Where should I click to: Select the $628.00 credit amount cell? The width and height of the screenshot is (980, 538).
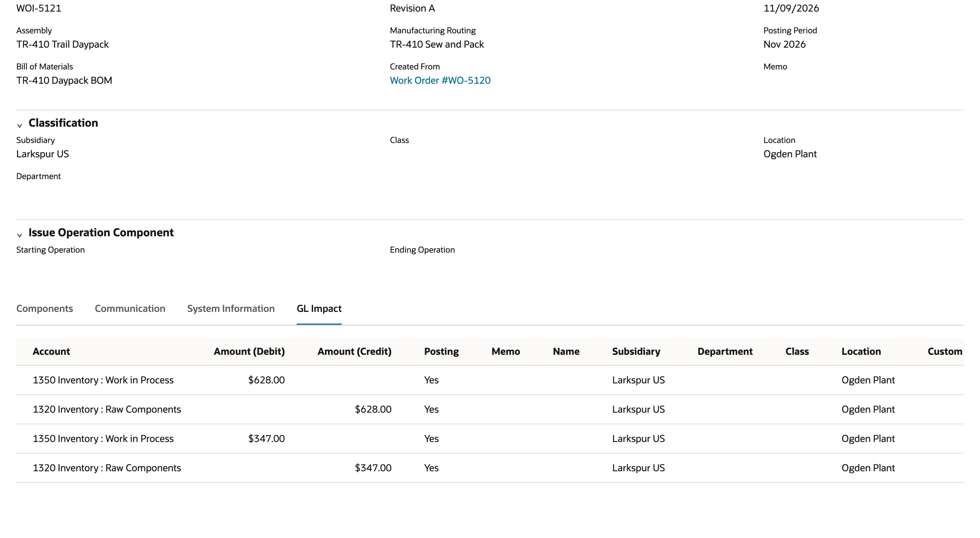[x=373, y=409]
